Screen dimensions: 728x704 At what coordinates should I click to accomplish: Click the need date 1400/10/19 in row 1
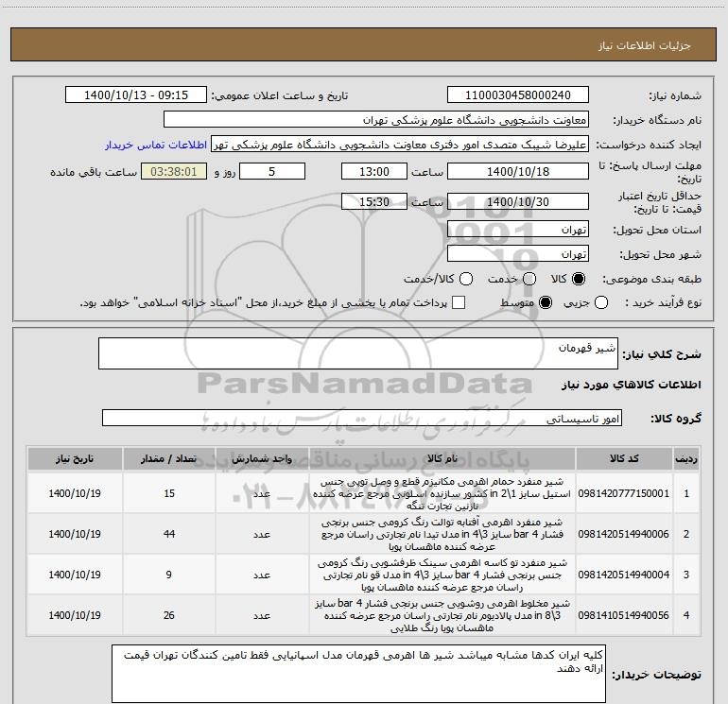click(x=75, y=494)
